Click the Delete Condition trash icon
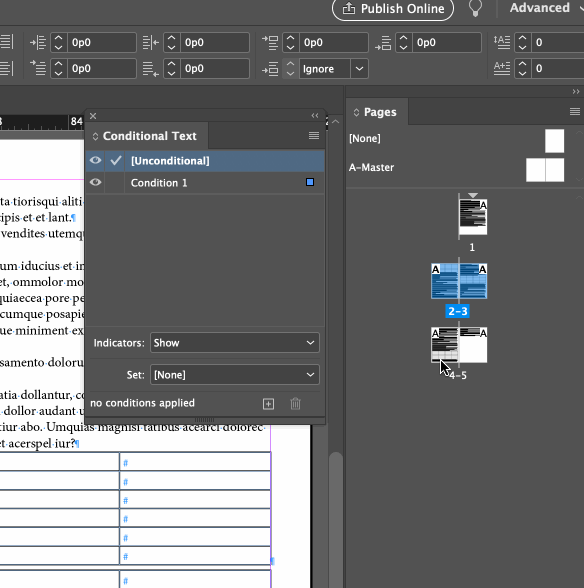Image resolution: width=584 pixels, height=588 pixels. [x=295, y=404]
